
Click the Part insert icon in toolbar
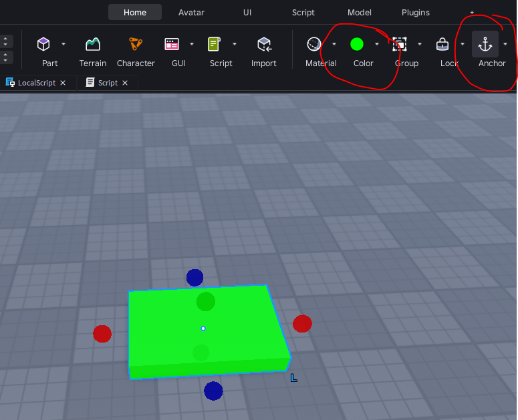coord(43,44)
